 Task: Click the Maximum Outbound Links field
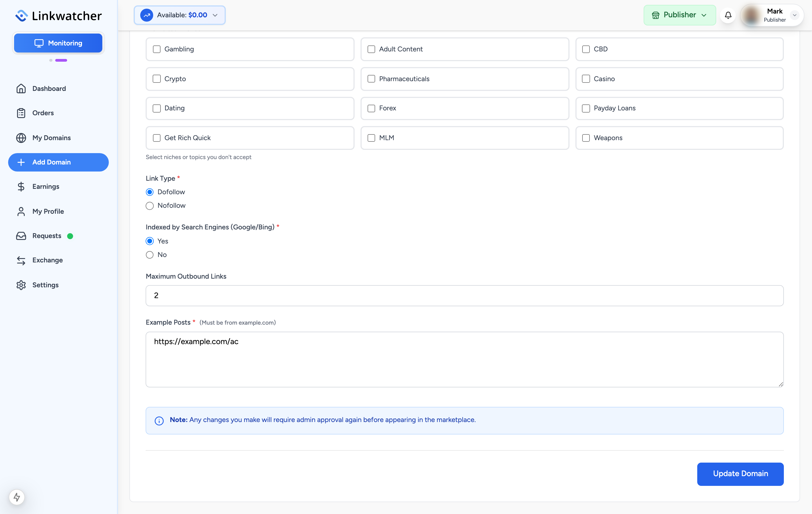[464, 296]
